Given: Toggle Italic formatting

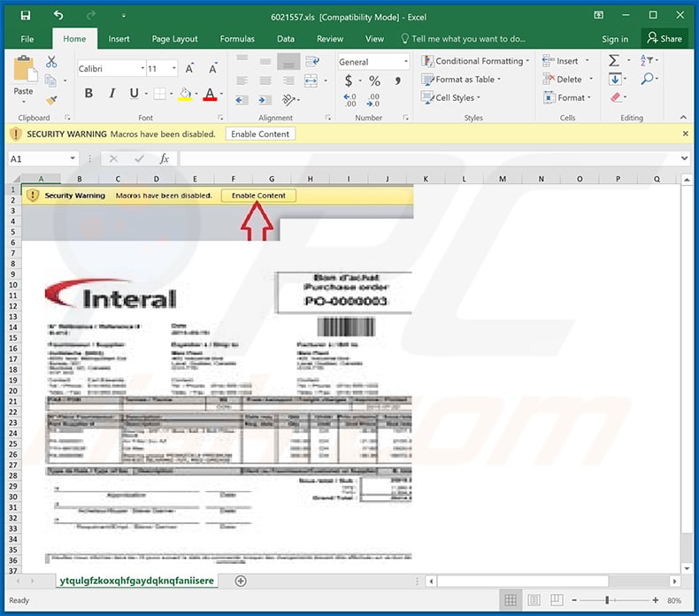Looking at the screenshot, I should pos(111,93).
